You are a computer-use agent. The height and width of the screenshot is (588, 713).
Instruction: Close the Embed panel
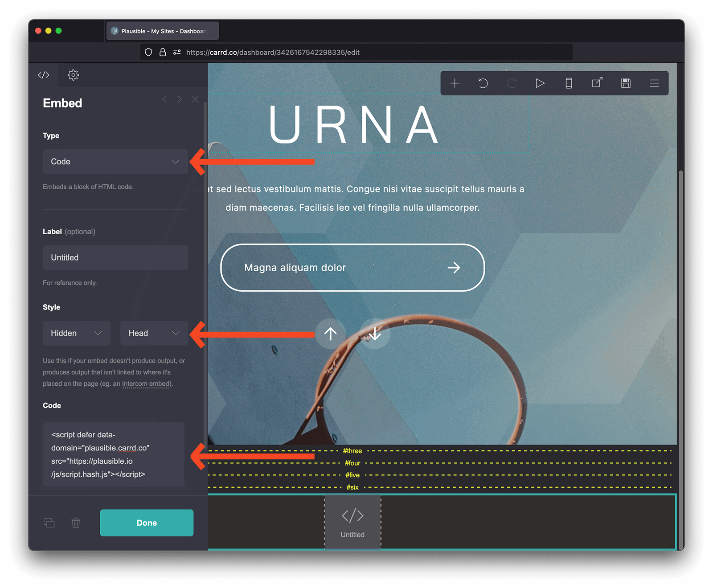[x=195, y=99]
